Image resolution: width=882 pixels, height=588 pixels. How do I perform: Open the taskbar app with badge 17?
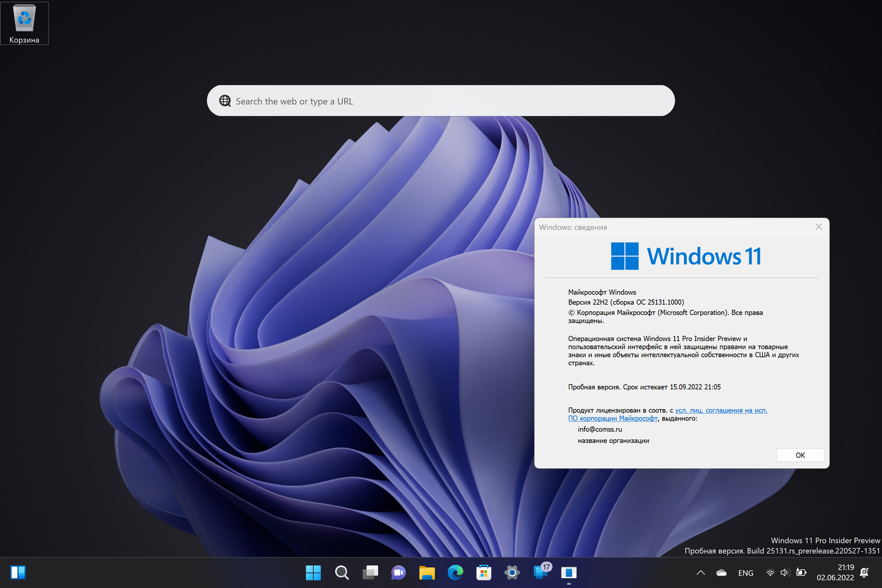click(541, 572)
